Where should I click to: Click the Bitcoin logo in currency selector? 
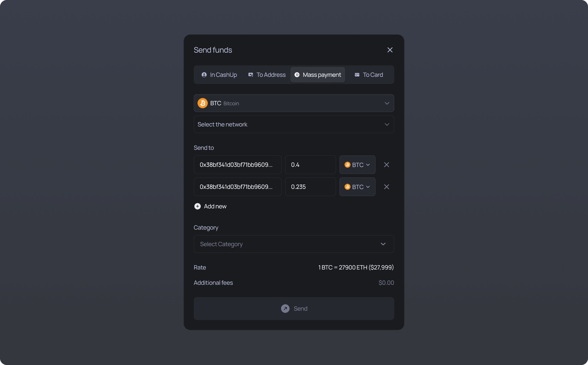click(x=202, y=103)
